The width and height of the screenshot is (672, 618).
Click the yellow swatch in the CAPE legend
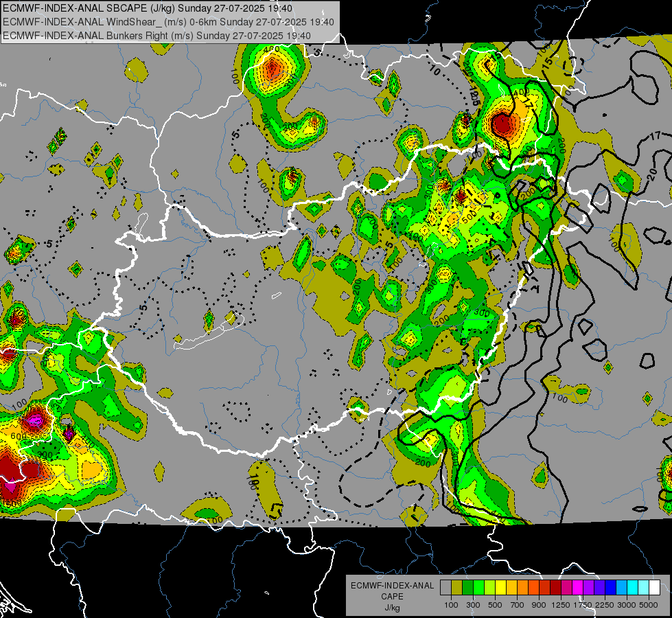tap(500, 587)
